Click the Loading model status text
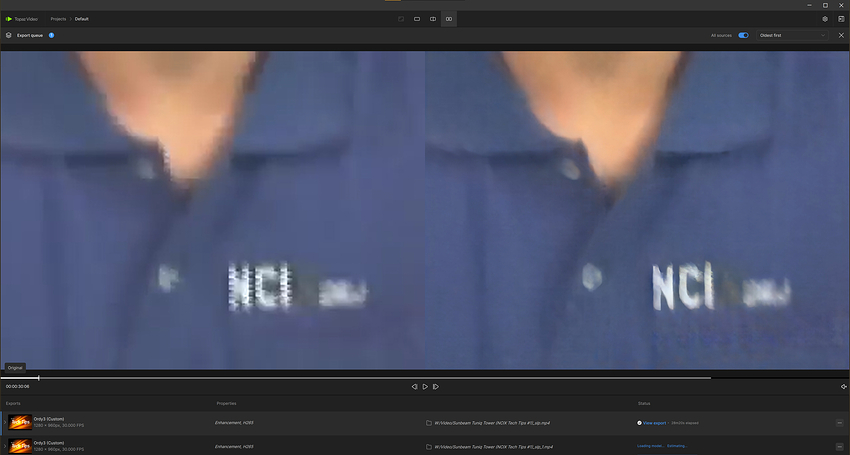 click(651, 446)
